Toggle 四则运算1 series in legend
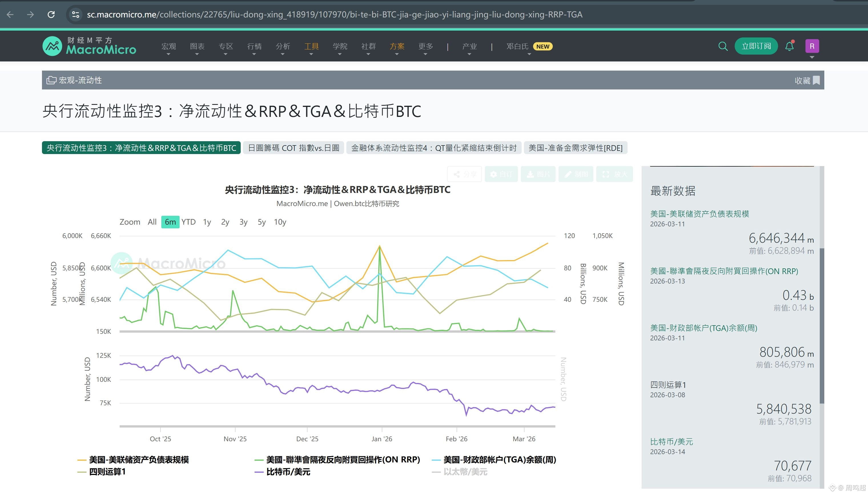The image size is (868, 495). 102,472
